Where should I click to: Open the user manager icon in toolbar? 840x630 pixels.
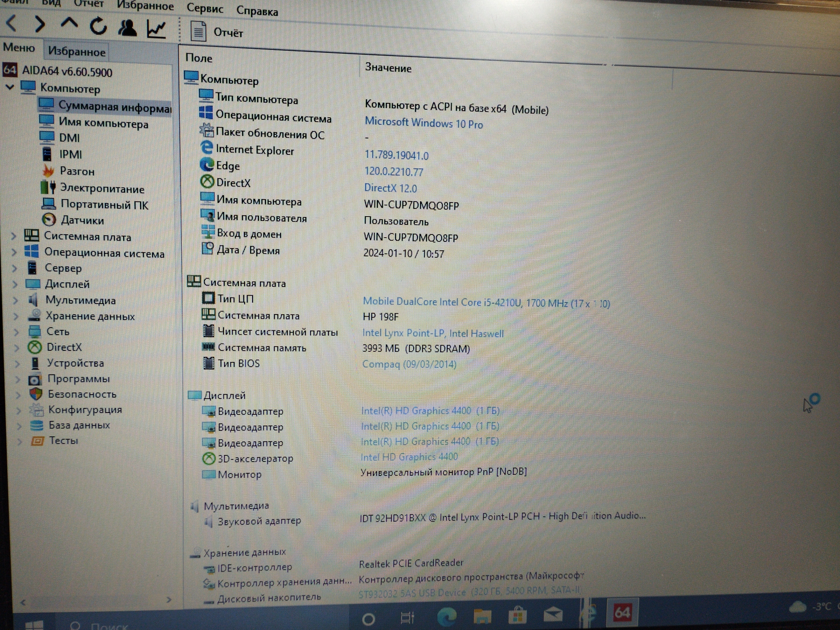coord(127,28)
